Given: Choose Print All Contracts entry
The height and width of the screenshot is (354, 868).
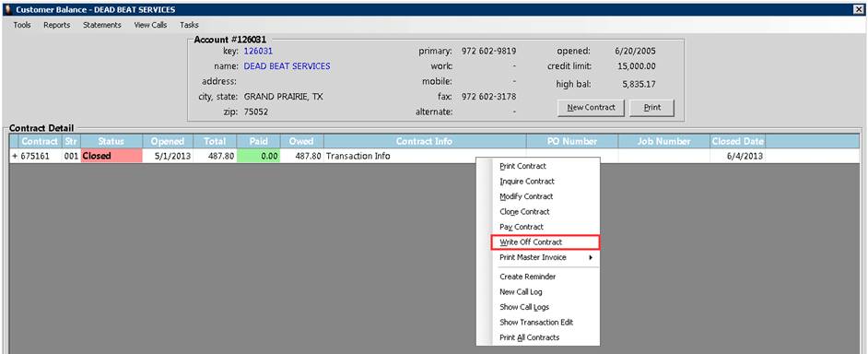Looking at the screenshot, I should tap(529, 337).
